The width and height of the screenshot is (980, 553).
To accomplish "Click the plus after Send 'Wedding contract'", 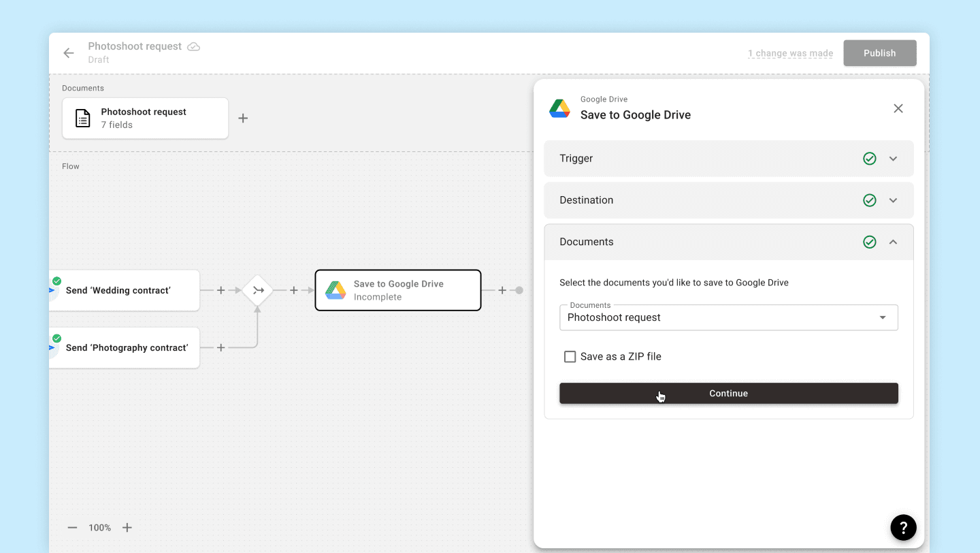I will click(x=220, y=290).
